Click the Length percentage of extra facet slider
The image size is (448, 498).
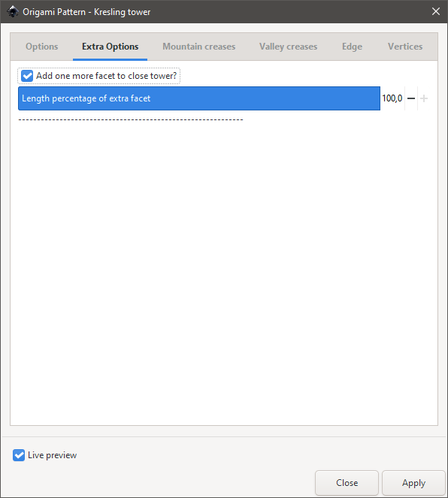click(199, 98)
